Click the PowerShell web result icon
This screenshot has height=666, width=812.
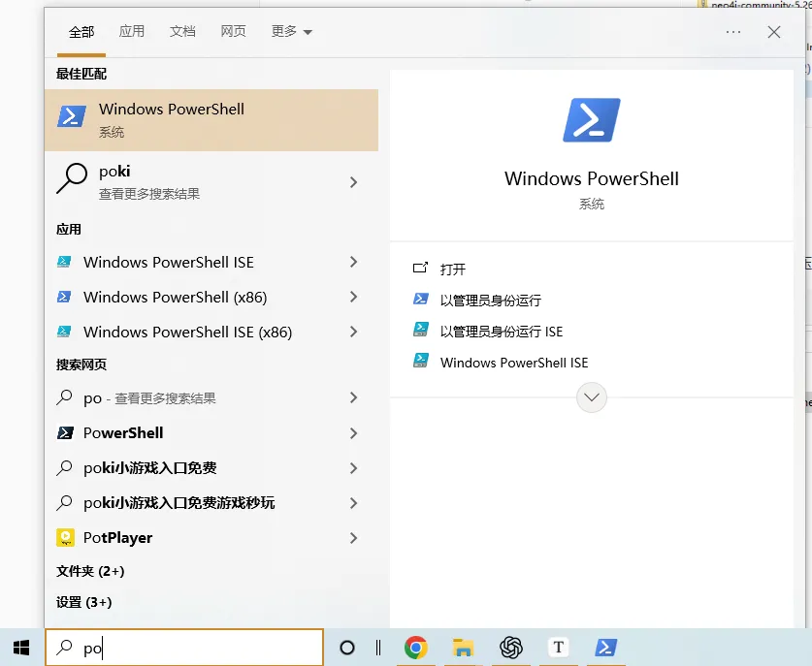[x=65, y=432]
